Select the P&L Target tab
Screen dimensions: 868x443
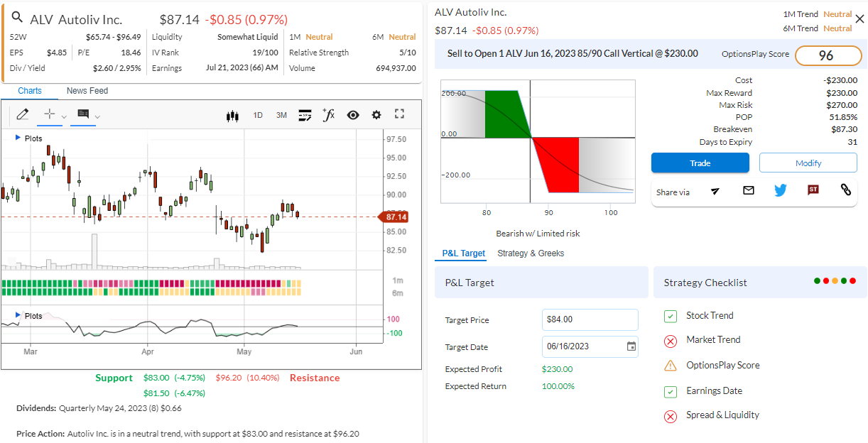tap(464, 253)
